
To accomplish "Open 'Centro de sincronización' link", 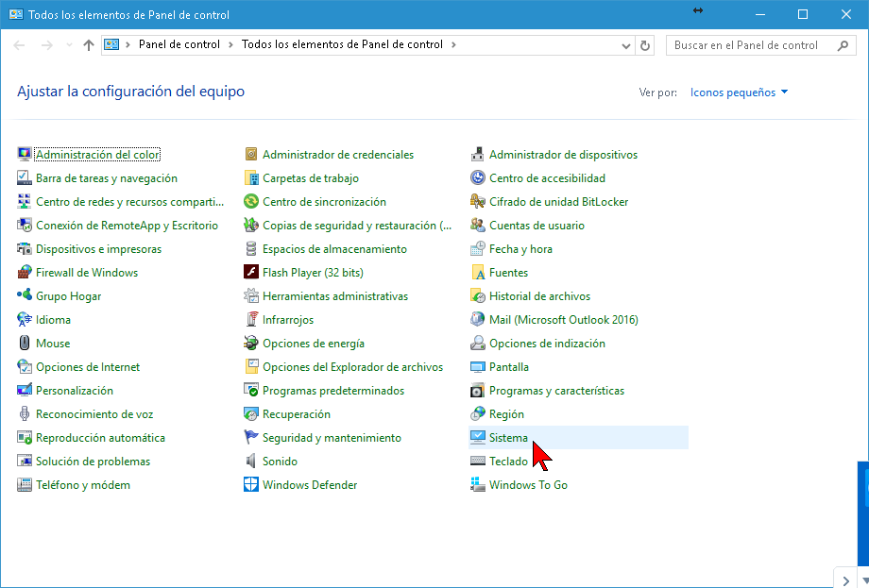I will (x=324, y=202).
